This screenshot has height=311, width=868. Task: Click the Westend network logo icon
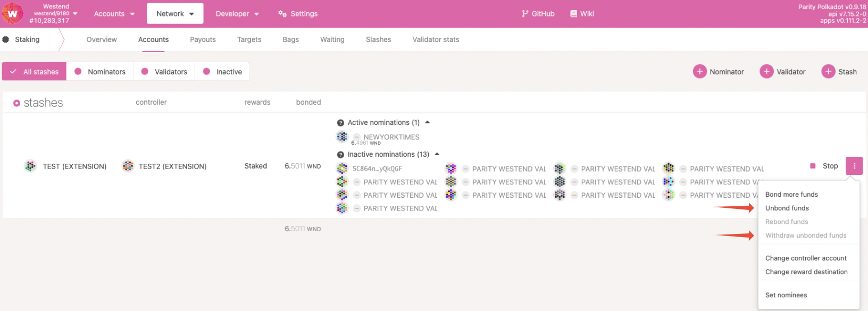click(x=12, y=13)
